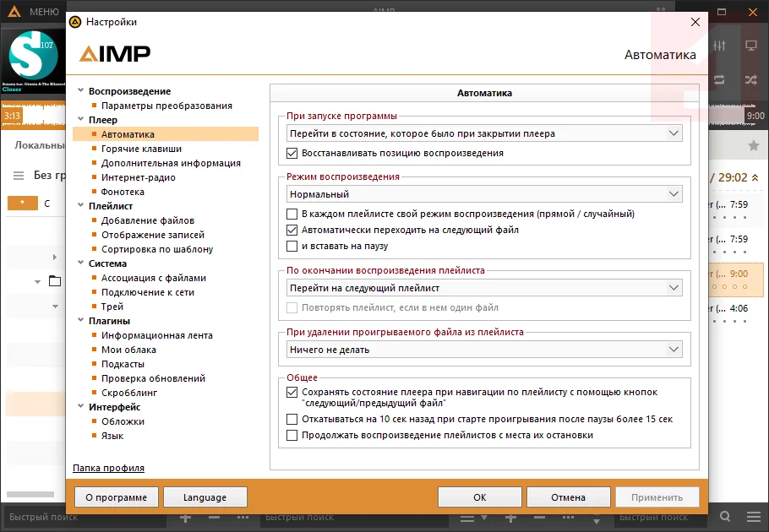Toggle the shuffle icon in the player
Image resolution: width=769 pixels, height=532 pixels.
coord(751,79)
